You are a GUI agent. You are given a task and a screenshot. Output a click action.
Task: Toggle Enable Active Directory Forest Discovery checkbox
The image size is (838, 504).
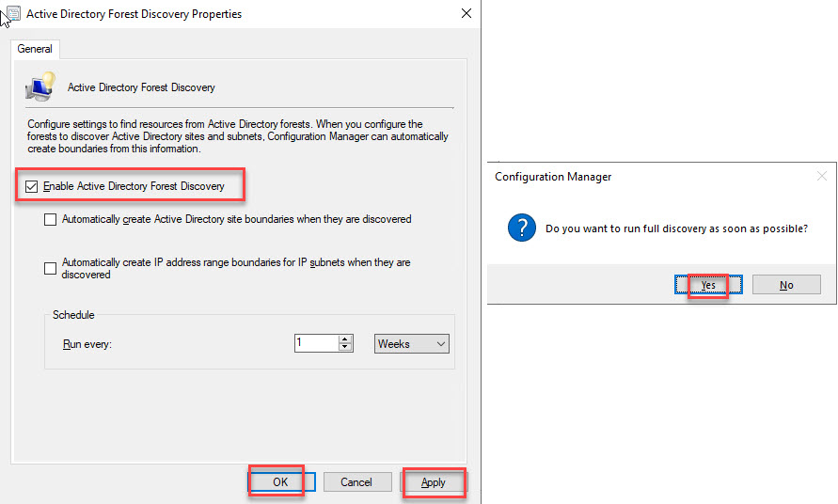tap(32, 186)
